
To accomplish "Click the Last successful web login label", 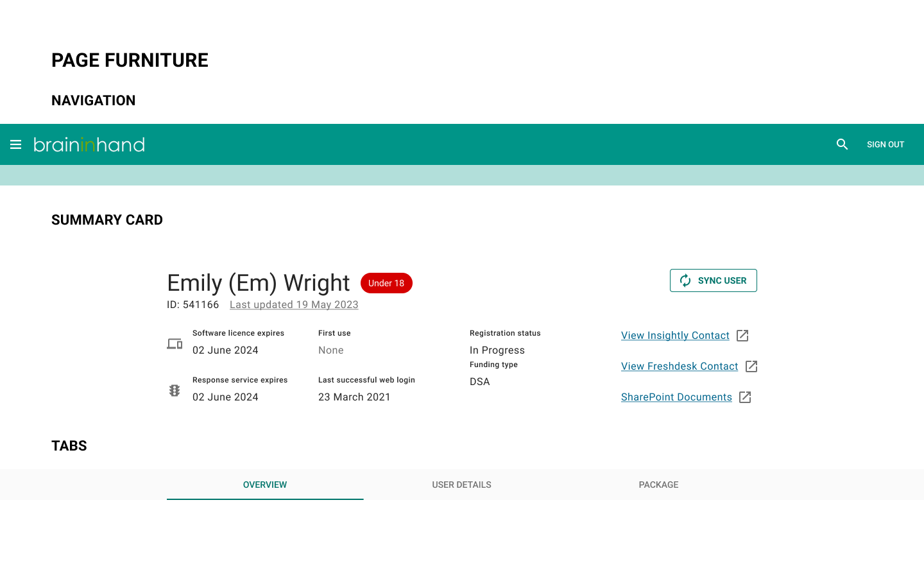I will click(366, 380).
